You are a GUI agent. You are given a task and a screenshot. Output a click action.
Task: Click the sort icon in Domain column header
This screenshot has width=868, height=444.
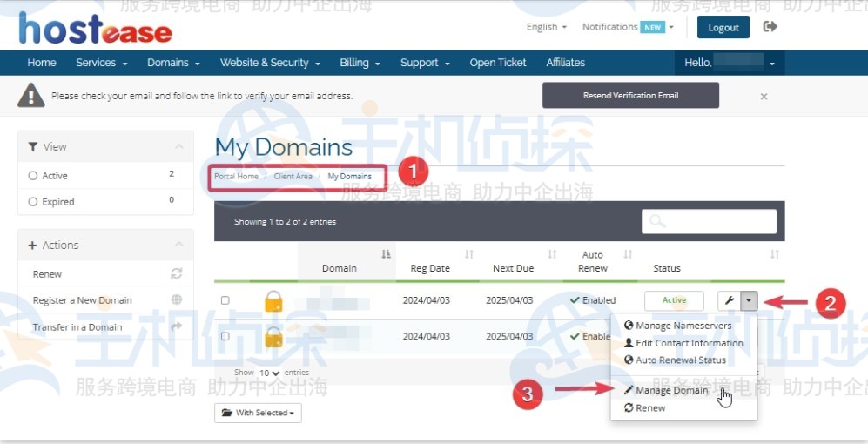coord(386,254)
